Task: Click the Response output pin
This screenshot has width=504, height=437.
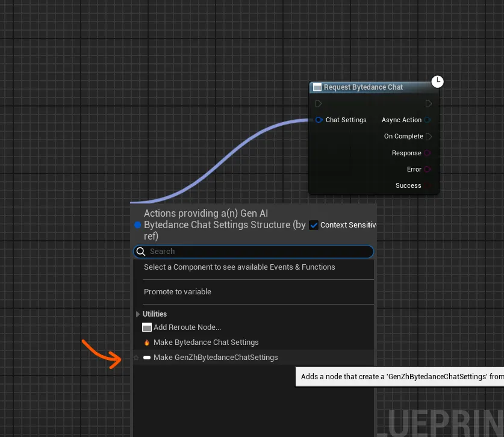Action: point(428,153)
